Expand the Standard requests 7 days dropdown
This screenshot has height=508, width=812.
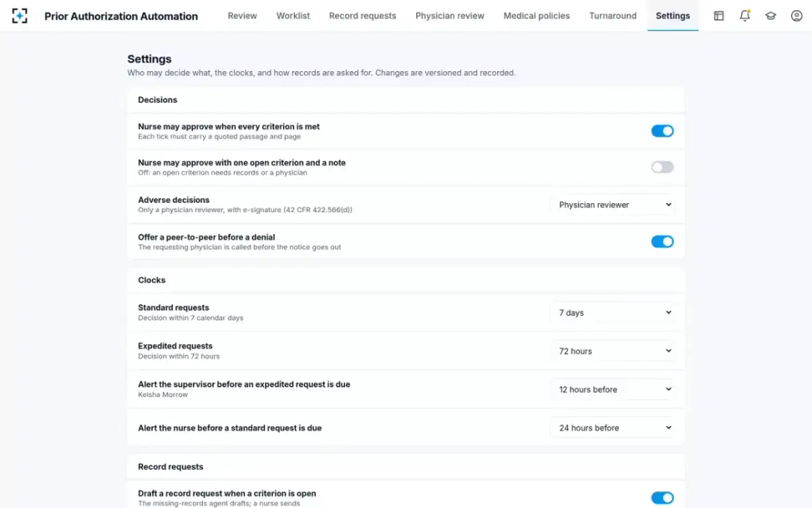click(x=612, y=313)
